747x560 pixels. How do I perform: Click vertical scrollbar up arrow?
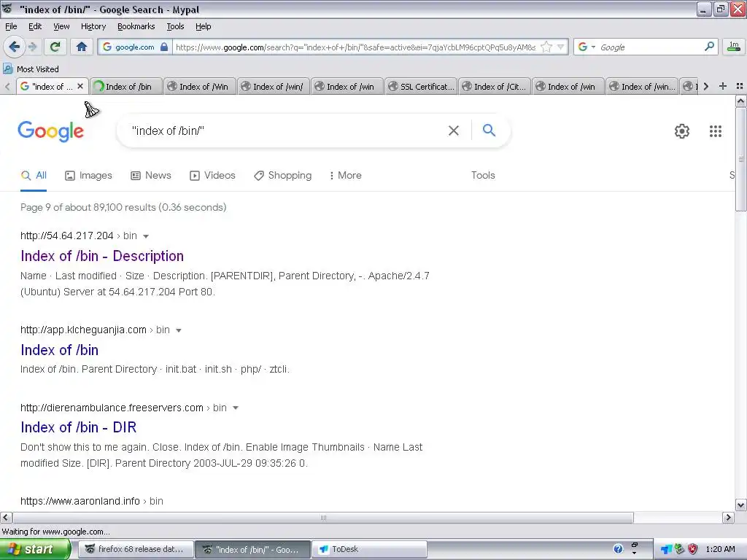[x=741, y=101]
